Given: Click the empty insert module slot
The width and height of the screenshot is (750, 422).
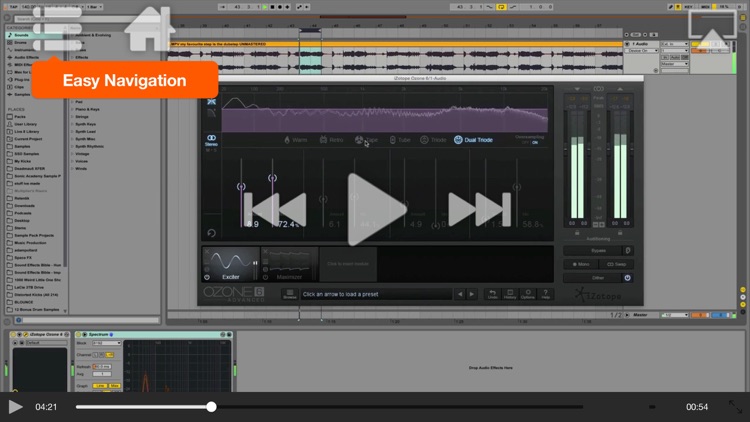Looking at the screenshot, I should click(348, 264).
